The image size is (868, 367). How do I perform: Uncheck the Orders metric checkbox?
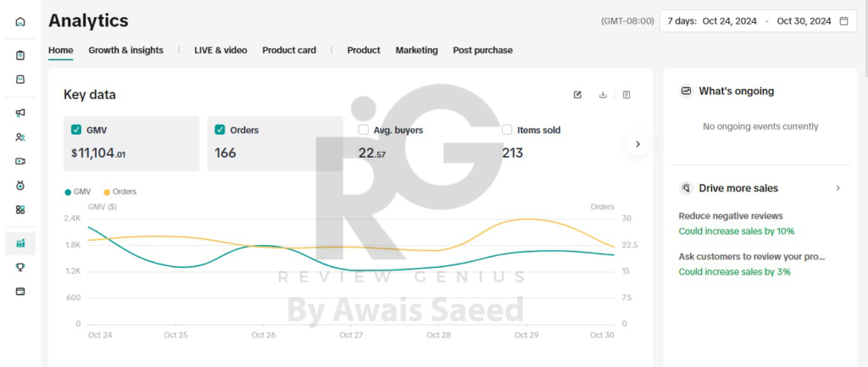pos(220,130)
